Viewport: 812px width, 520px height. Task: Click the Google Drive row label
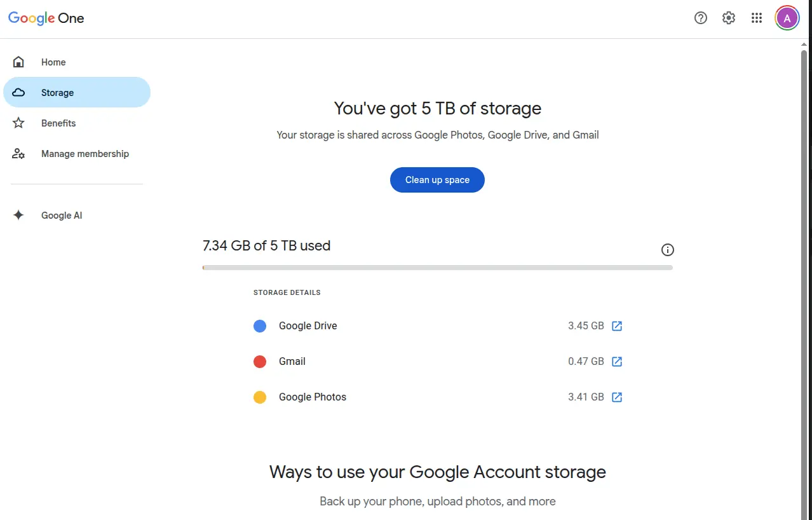click(308, 325)
